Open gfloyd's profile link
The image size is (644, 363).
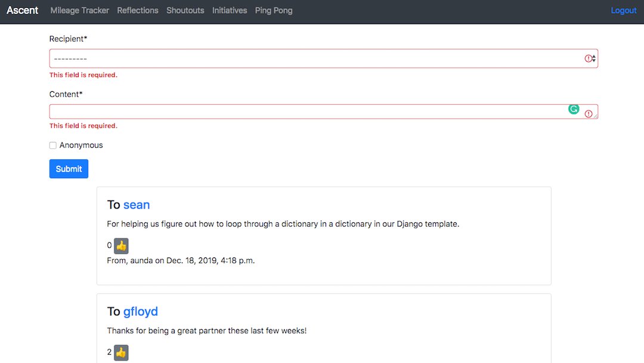(x=141, y=311)
